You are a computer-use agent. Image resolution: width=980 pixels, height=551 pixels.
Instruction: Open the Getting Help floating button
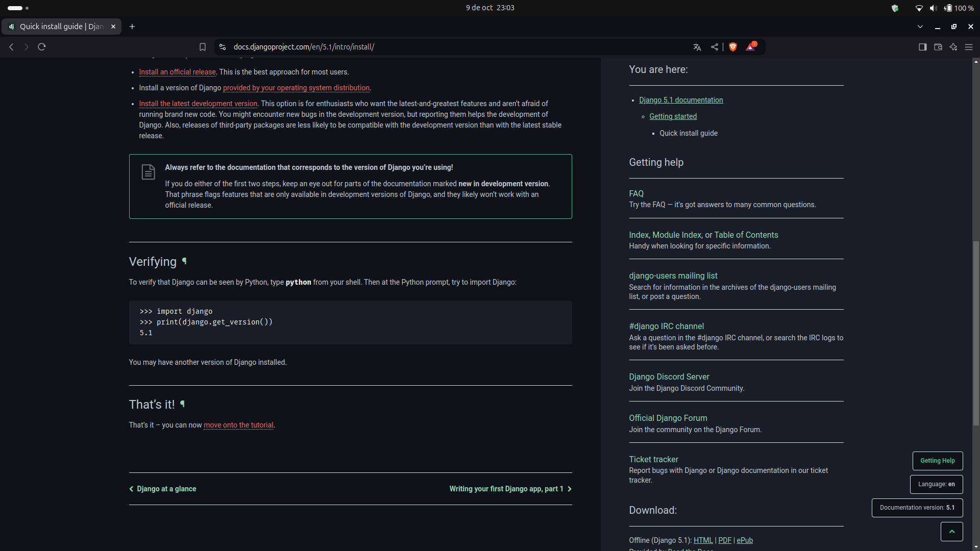(938, 461)
